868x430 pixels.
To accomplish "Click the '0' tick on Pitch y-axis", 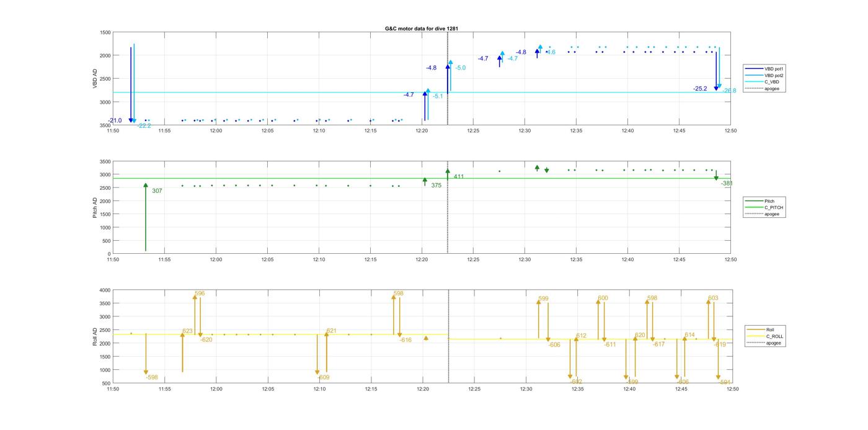I will click(110, 254).
